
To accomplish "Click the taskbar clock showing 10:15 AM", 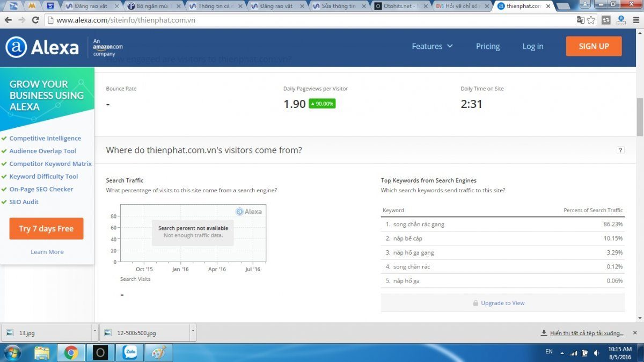I will 620,353.
